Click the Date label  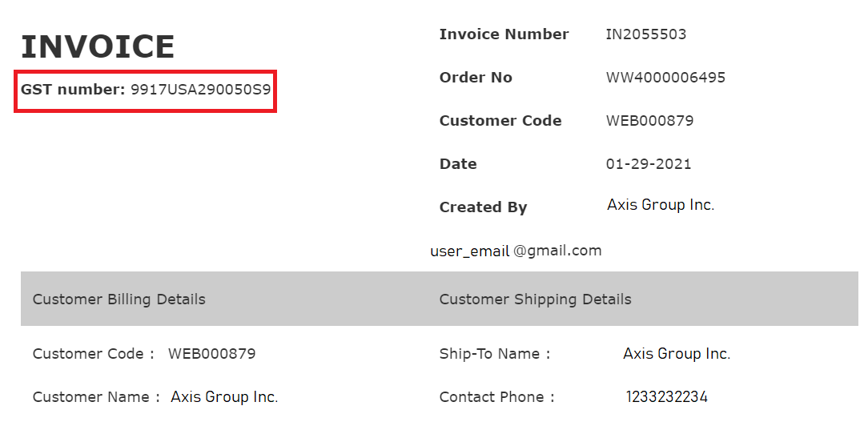[x=458, y=164]
